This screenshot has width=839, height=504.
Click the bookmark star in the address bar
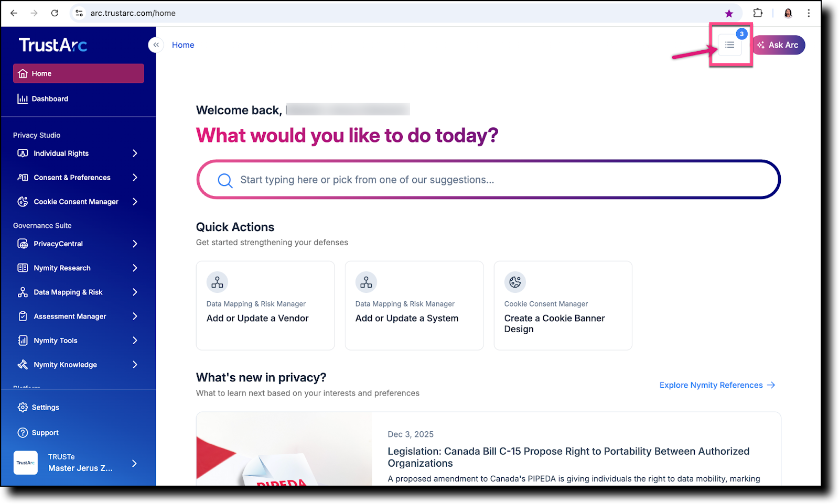coord(729,14)
